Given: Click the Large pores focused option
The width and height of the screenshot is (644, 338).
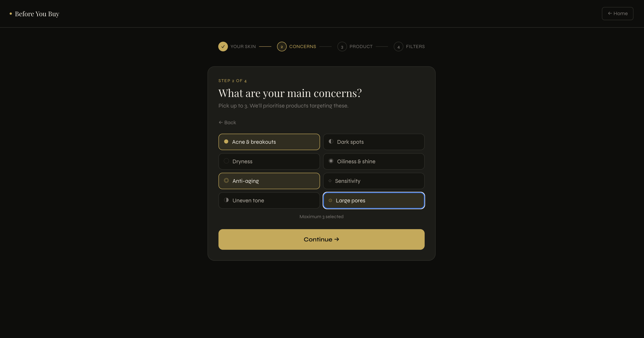Looking at the screenshot, I should (x=374, y=200).
